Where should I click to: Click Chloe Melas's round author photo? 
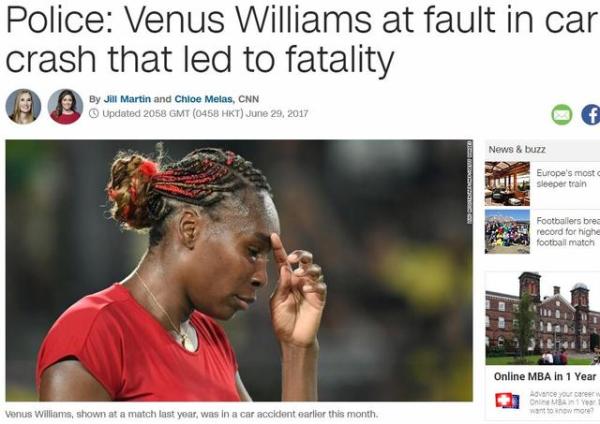[x=65, y=107]
